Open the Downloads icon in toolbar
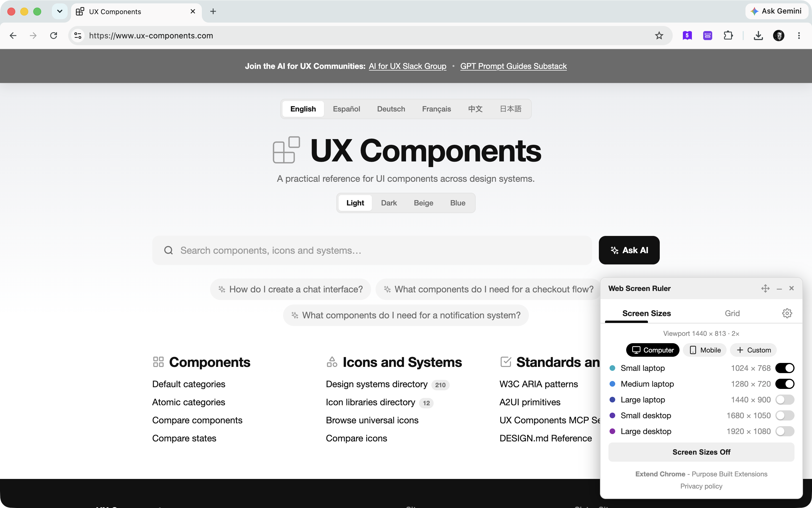 click(x=758, y=36)
